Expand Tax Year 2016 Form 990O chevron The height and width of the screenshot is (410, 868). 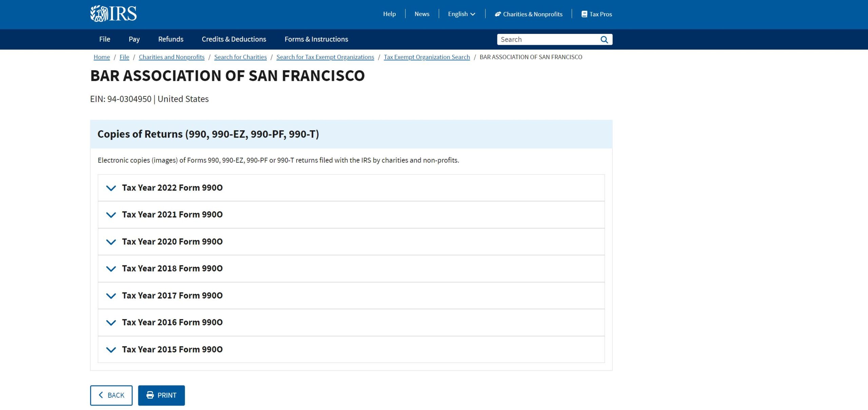click(x=111, y=323)
